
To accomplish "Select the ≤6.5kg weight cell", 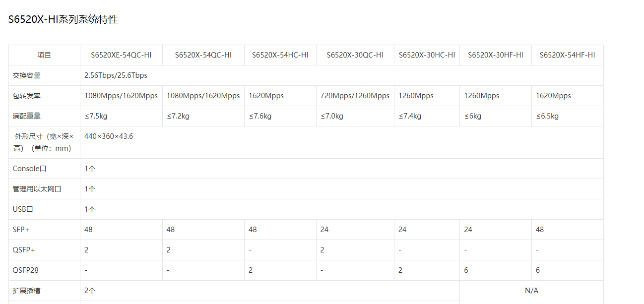I will 547,116.
